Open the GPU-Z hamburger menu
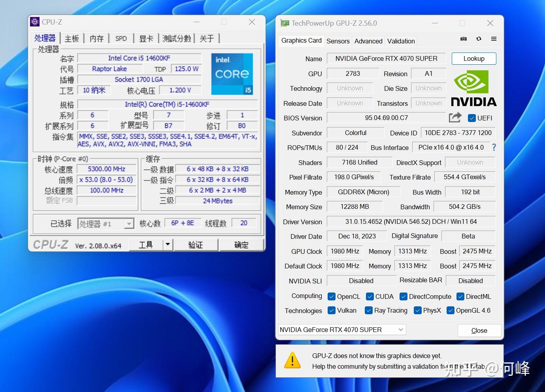This screenshot has height=392, width=545. (x=493, y=39)
